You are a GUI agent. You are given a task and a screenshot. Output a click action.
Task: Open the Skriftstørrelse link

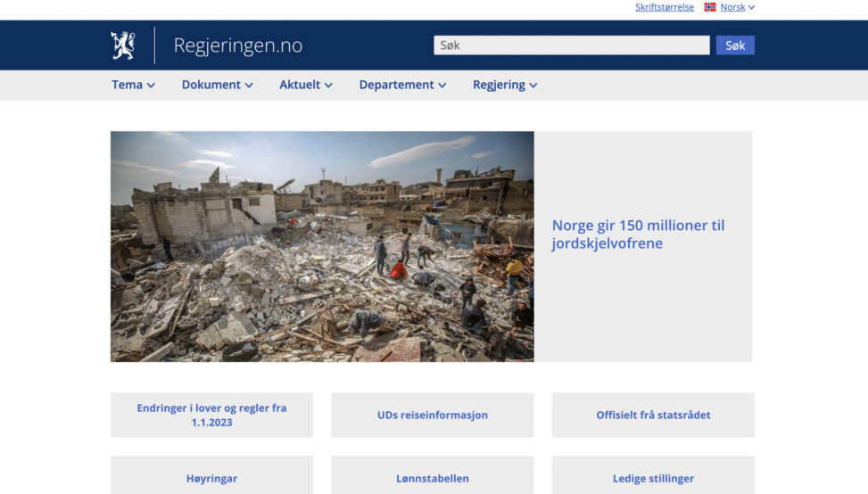(665, 7)
